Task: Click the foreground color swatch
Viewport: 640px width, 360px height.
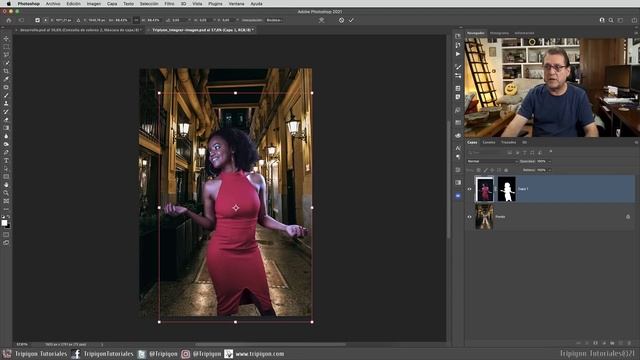Action: 4,222
